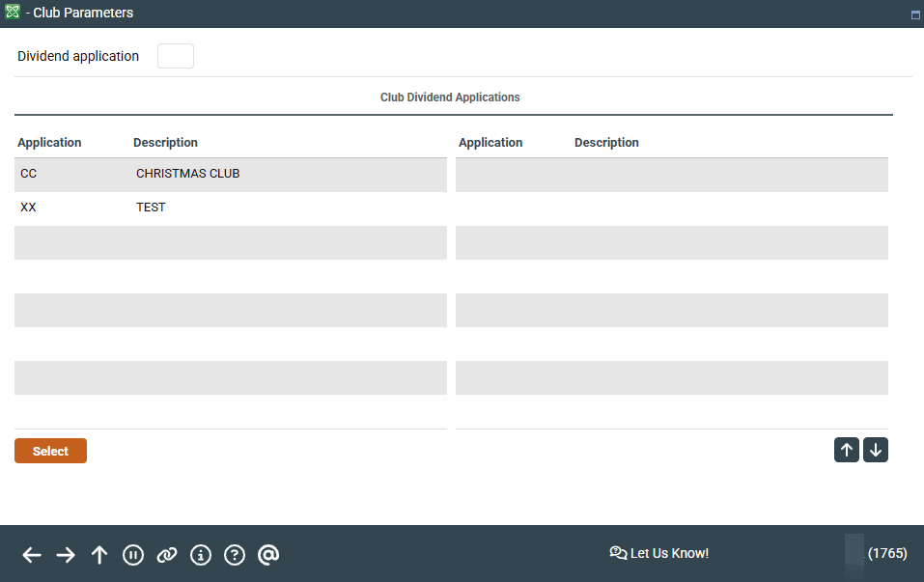Click the back arrow in the bottom toolbar

coord(32,554)
